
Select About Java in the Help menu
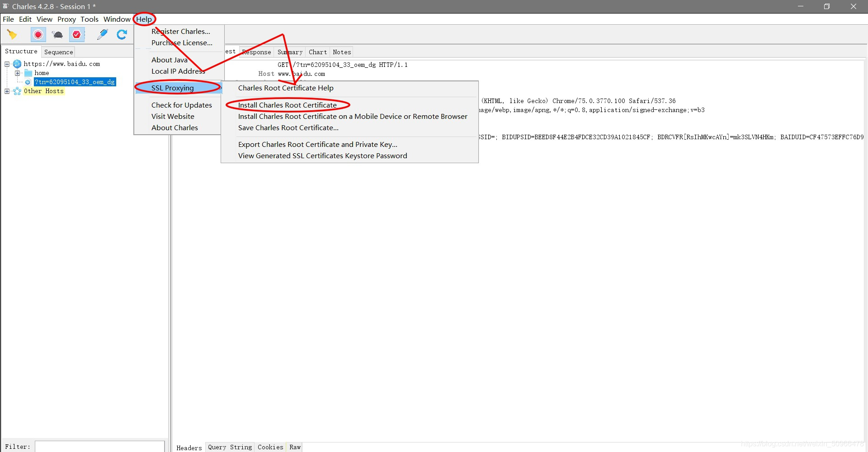pos(170,60)
